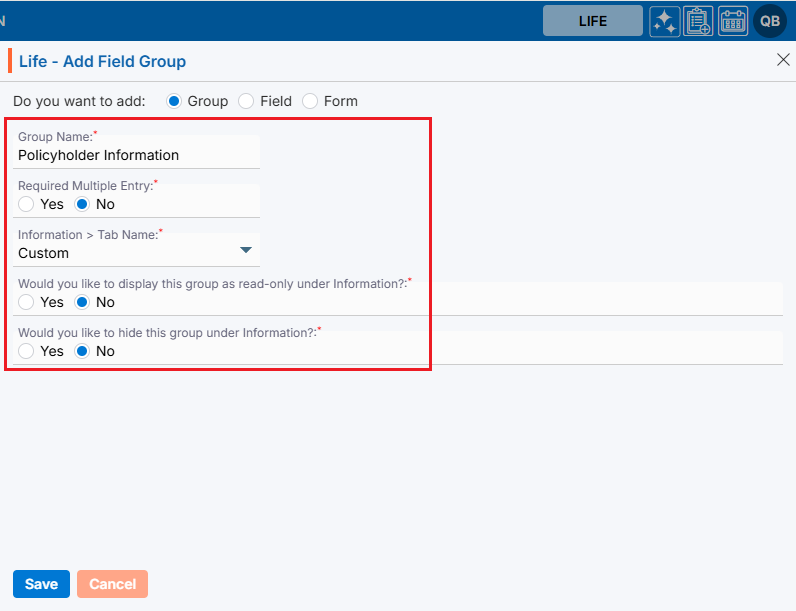Select the Field radio option
This screenshot has height=611, width=796.
pyautogui.click(x=246, y=101)
